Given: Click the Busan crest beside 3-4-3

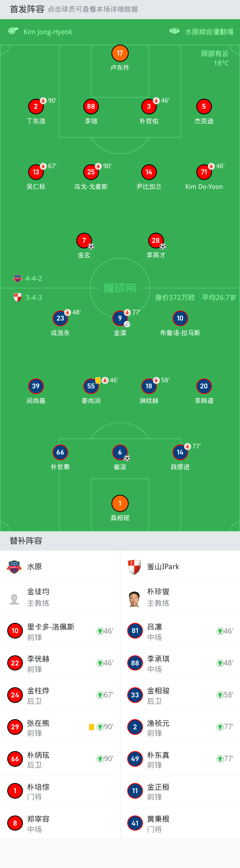Looking at the screenshot, I should (17, 298).
